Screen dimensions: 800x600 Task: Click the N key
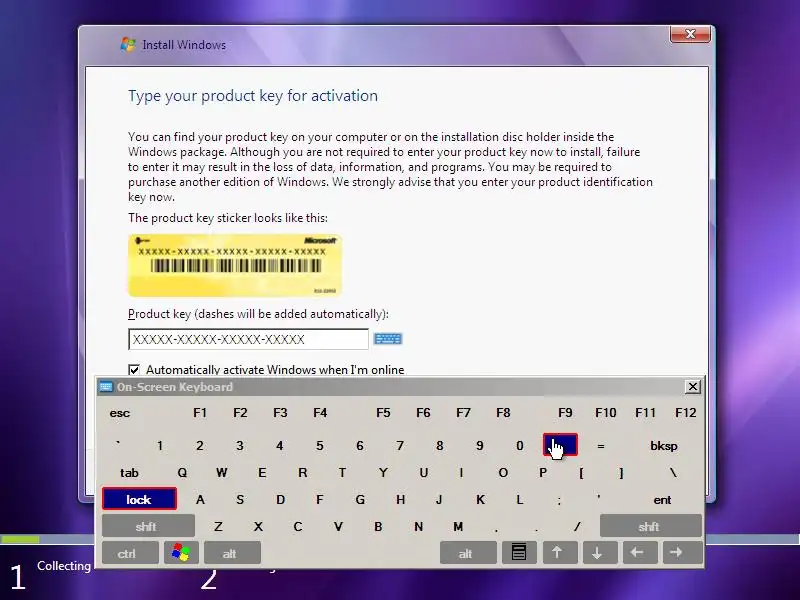418,527
